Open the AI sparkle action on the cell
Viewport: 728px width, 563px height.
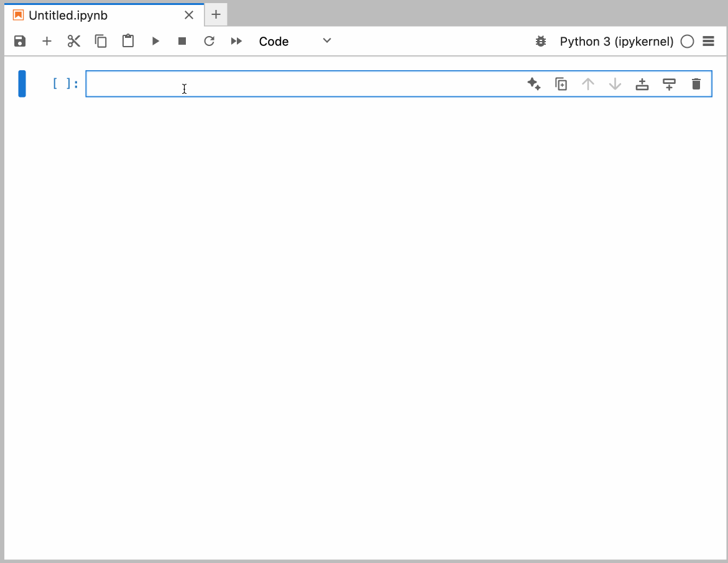point(533,83)
